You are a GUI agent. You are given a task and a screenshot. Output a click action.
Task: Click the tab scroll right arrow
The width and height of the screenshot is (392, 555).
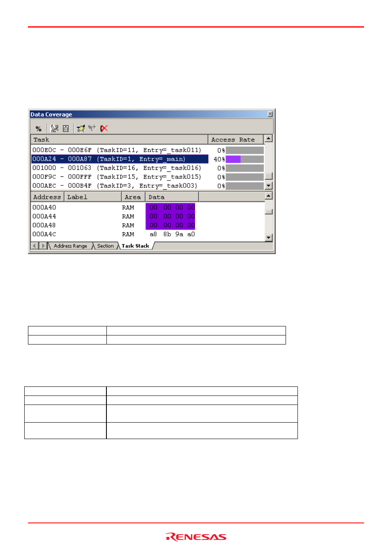pyautogui.click(x=43, y=246)
